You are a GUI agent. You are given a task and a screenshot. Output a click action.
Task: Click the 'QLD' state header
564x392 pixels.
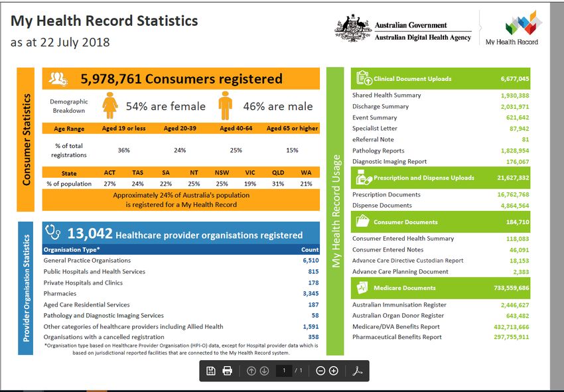point(278,172)
